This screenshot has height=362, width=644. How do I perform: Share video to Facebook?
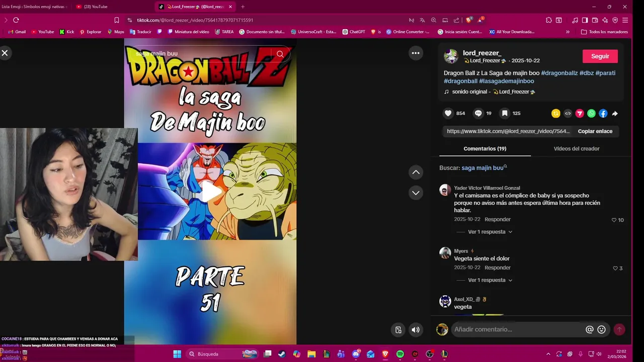point(603,114)
